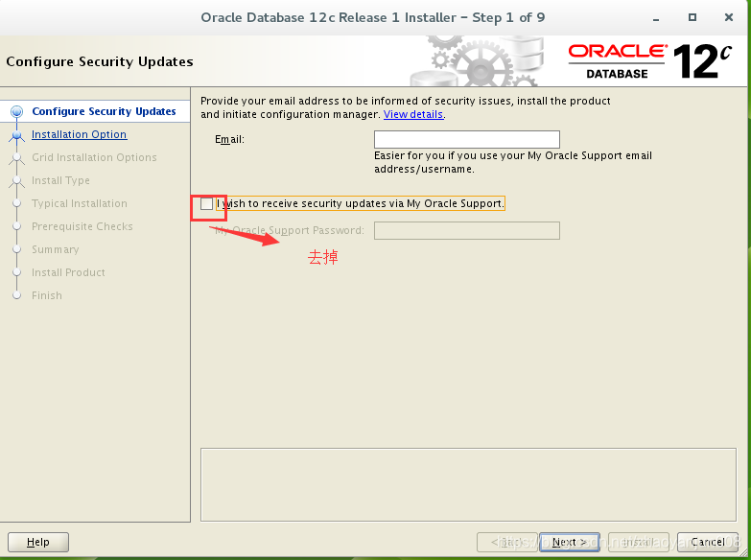Click Finish step in sidebar
This screenshot has height=560, width=751.
point(46,295)
